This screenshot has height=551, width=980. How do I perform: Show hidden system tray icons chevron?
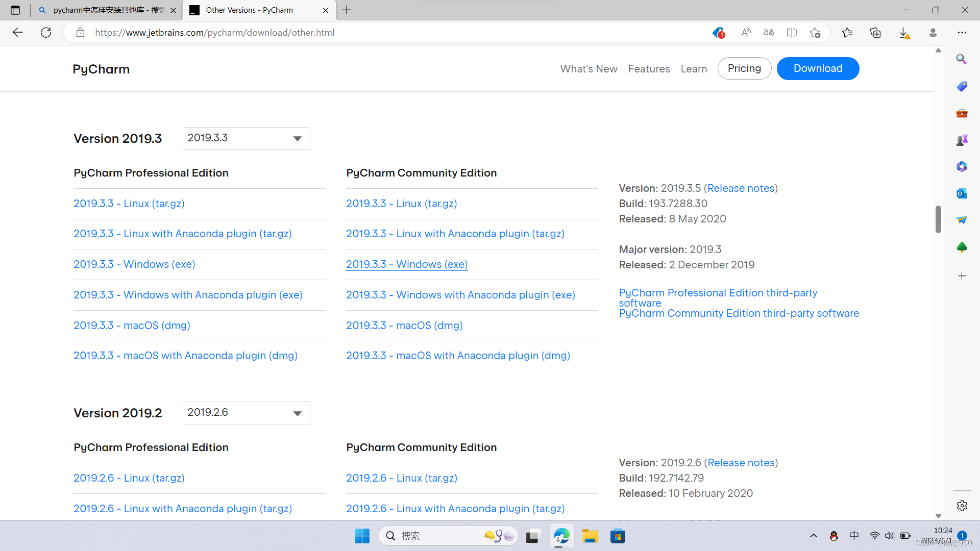point(814,536)
